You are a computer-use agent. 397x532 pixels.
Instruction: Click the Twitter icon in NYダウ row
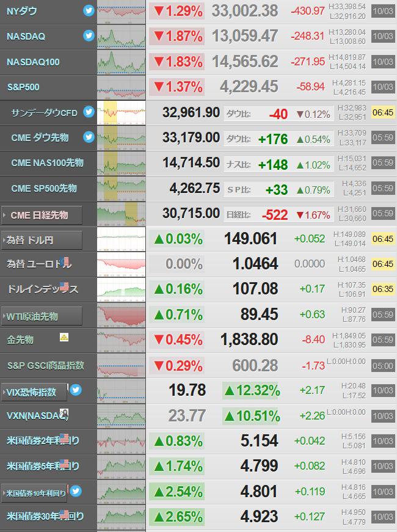click(x=89, y=10)
